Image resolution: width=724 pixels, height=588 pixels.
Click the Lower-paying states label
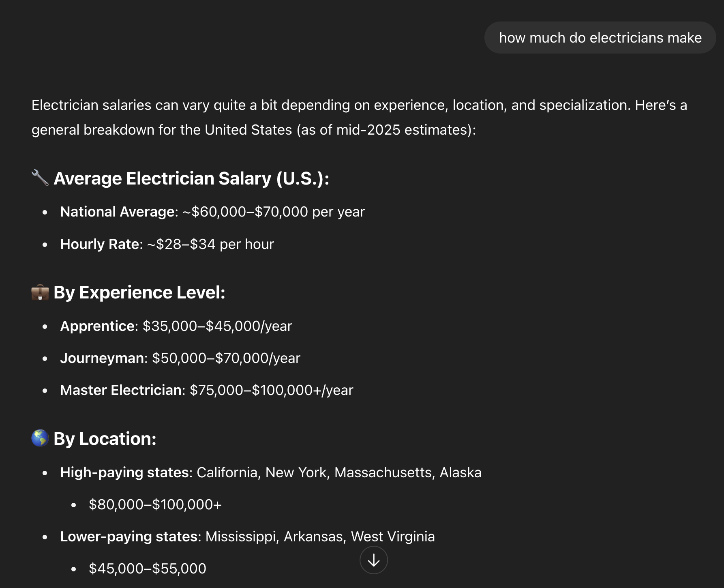pos(129,536)
